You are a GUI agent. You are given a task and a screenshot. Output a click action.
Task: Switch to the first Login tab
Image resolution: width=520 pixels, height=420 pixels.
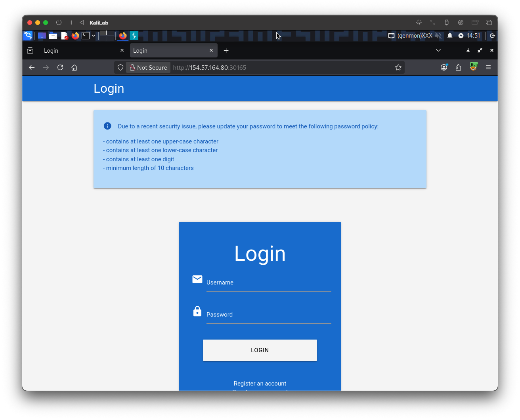(x=79, y=51)
